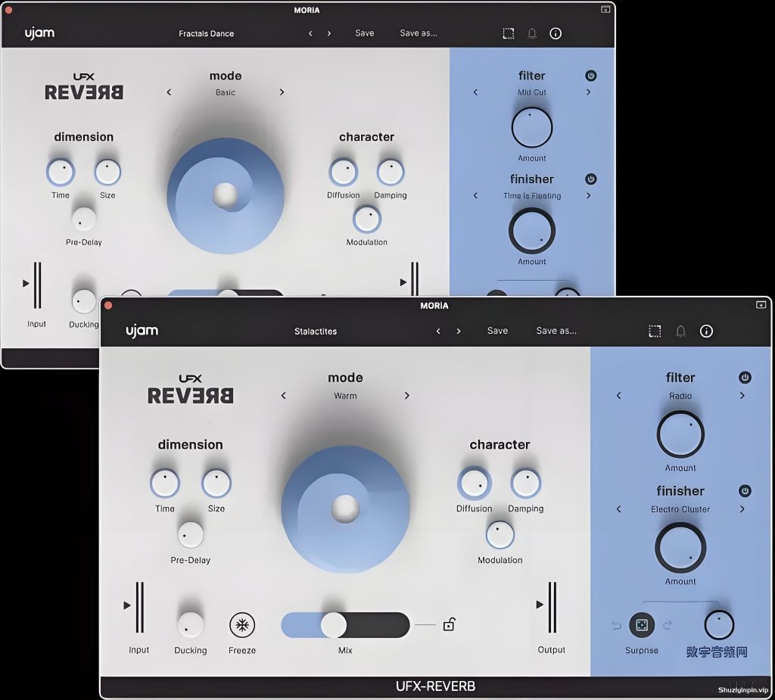Toggle finisher power in the Stalactites window
The image size is (775, 700).
pyautogui.click(x=745, y=491)
